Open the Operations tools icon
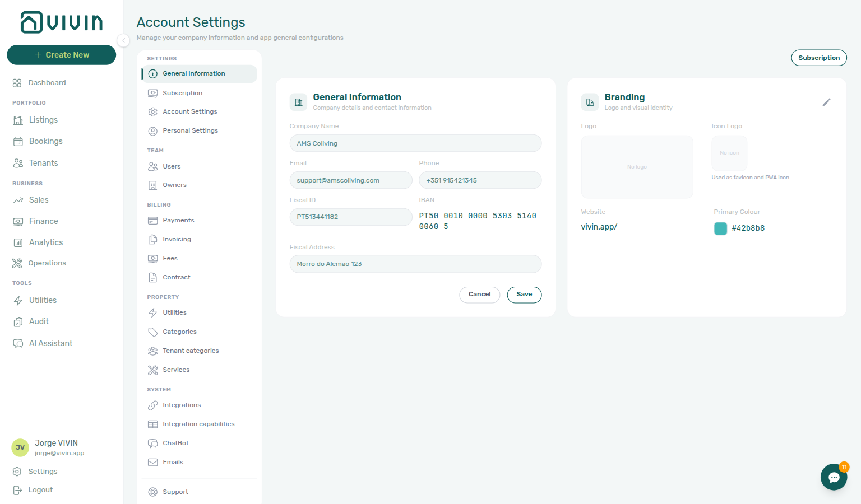Image resolution: width=861 pixels, height=504 pixels. 17,263
